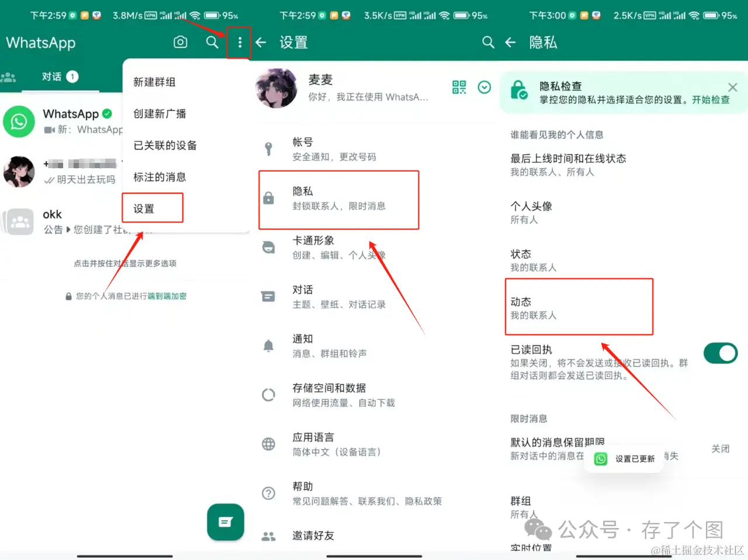Open the communities icon tab
The height and width of the screenshot is (560, 748).
point(8,76)
